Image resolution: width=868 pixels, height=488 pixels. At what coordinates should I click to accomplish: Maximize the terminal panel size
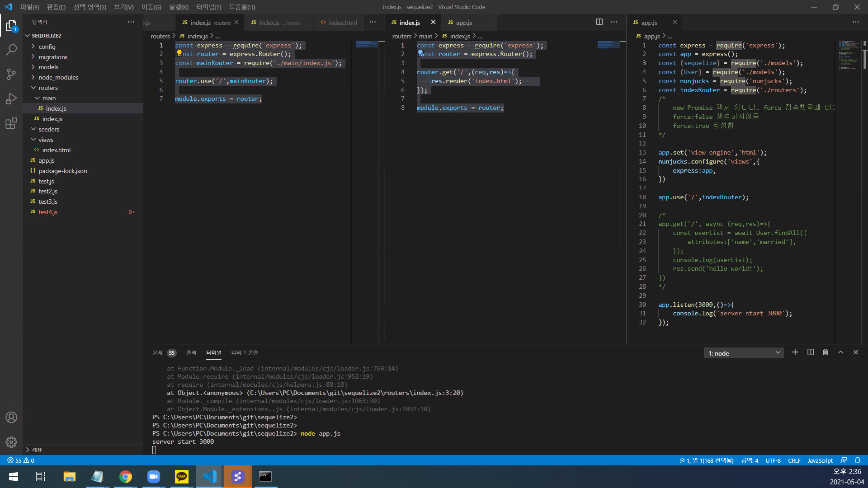point(840,352)
